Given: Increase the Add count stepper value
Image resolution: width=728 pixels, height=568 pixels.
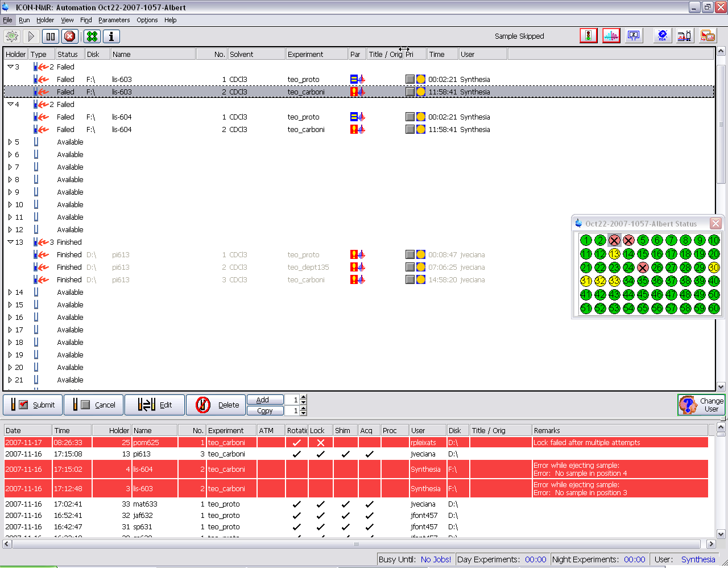Looking at the screenshot, I should (303, 397).
